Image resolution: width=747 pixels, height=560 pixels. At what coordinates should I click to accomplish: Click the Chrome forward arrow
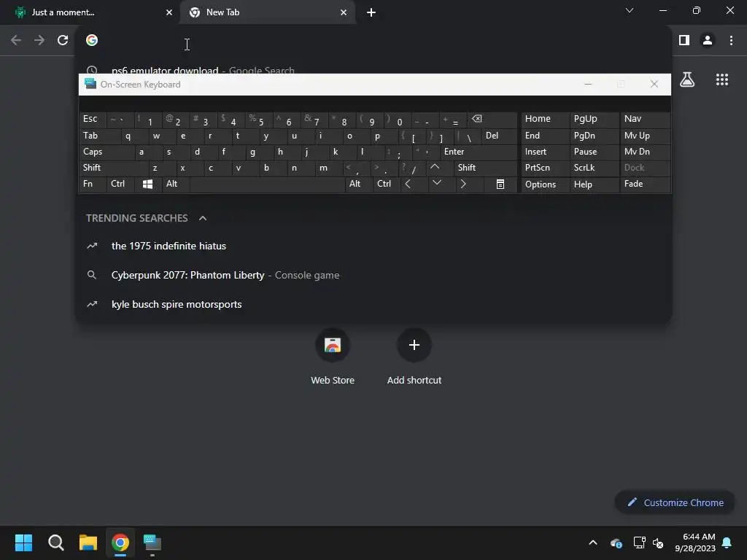pyautogui.click(x=39, y=41)
